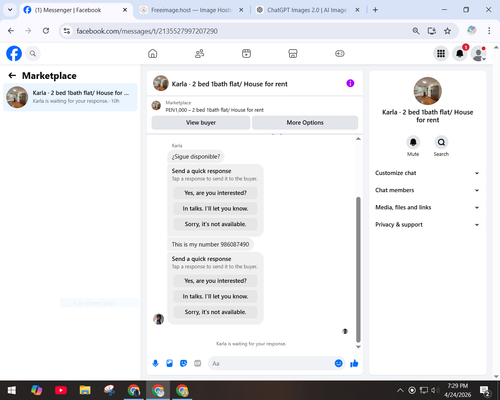Image resolution: width=500 pixels, height=400 pixels.
Task: Open the Marketplace storefront icon
Action: (293, 53)
